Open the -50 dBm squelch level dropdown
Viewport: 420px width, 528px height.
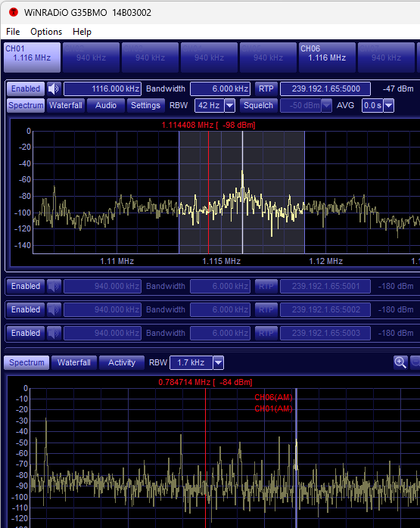click(326, 106)
